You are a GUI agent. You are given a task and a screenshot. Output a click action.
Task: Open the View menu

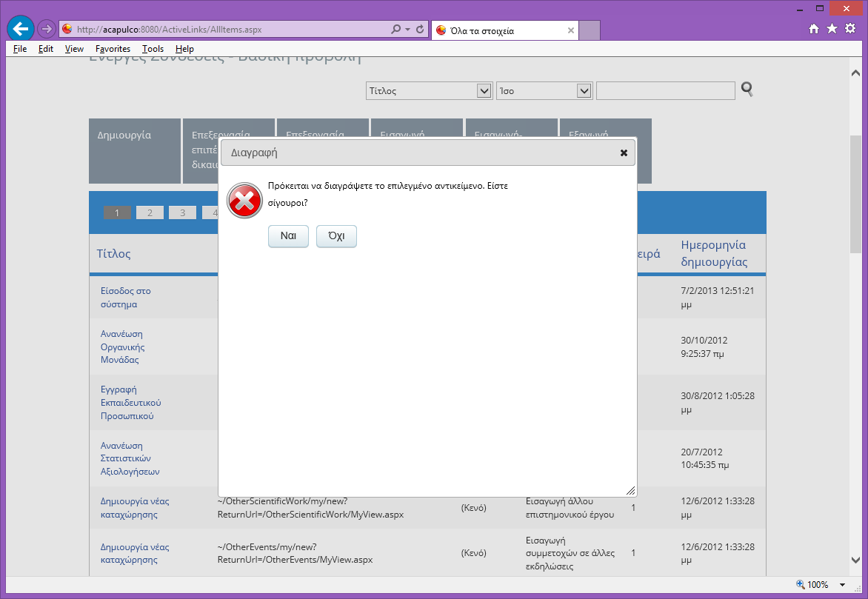coord(74,49)
